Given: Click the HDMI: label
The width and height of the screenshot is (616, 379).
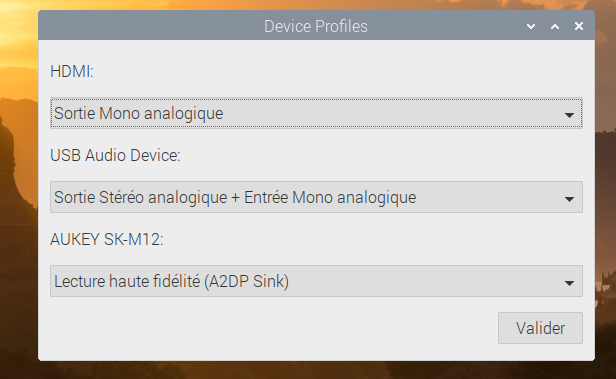Looking at the screenshot, I should (x=72, y=71).
